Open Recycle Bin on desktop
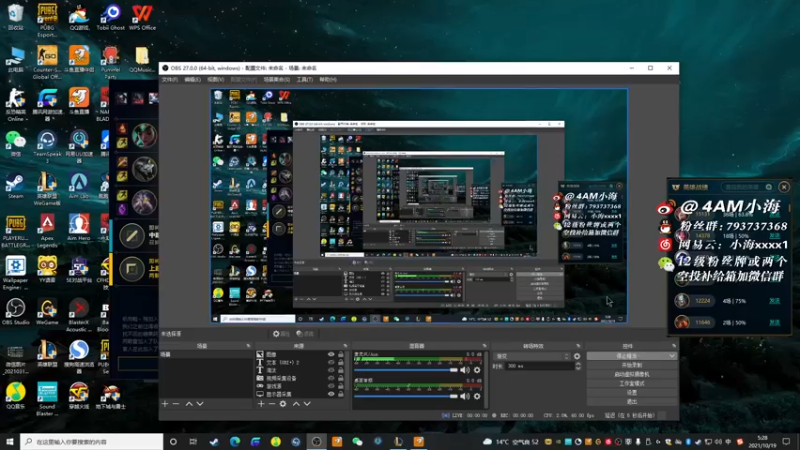The image size is (800, 450). coord(15,18)
